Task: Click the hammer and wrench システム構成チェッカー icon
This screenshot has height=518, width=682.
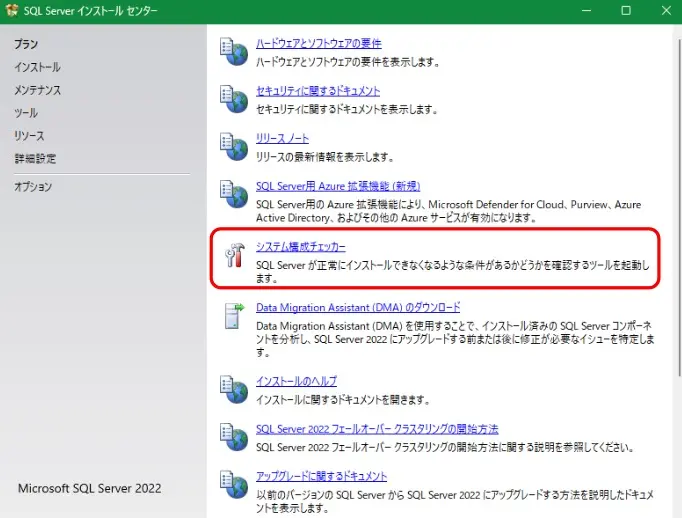Action: (235, 255)
